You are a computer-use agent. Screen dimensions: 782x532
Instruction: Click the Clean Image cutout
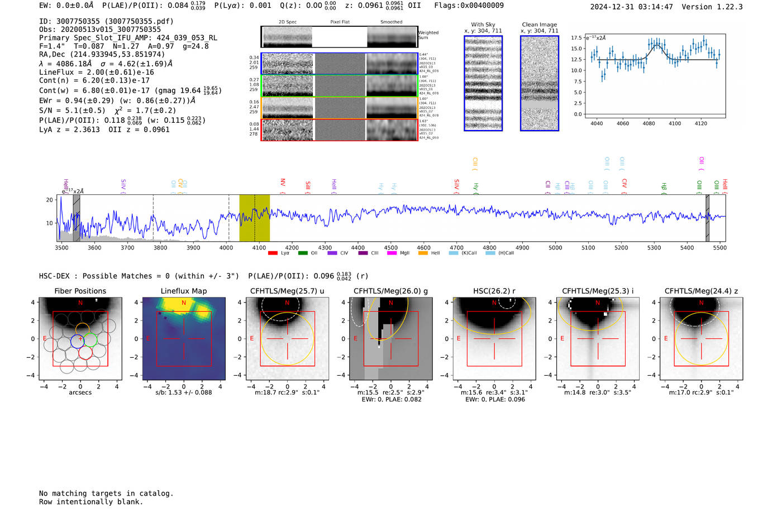[x=540, y=83]
